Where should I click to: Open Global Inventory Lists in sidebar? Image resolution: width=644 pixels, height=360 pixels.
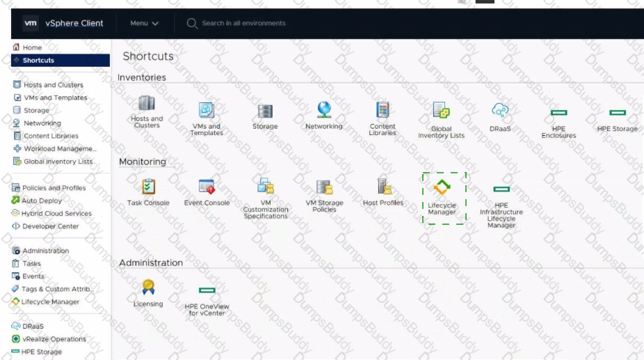coord(58,162)
